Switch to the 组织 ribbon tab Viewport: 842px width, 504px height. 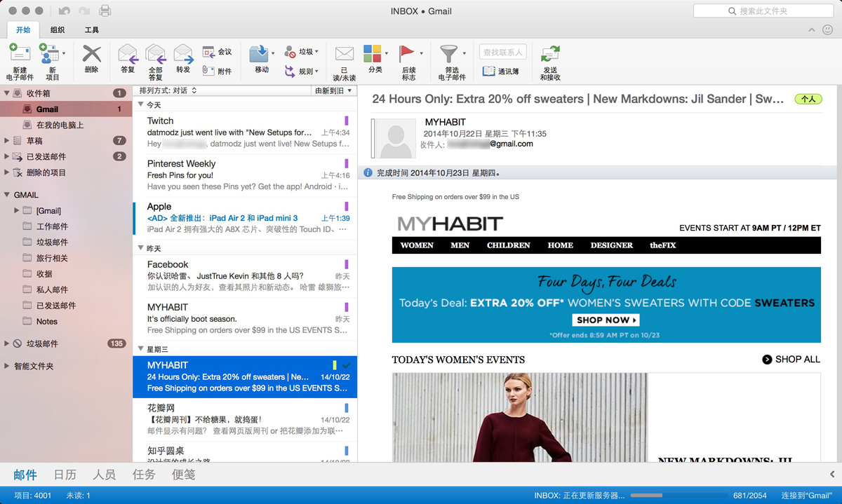(x=58, y=30)
